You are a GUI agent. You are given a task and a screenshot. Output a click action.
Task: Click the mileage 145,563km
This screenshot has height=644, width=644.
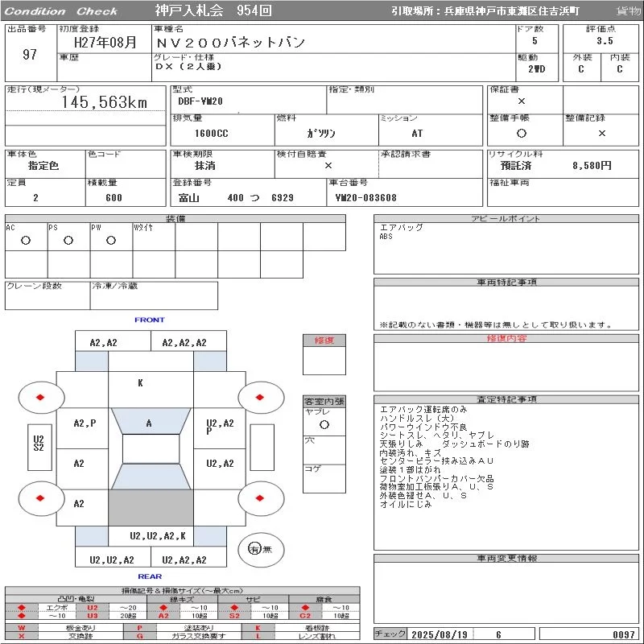click(x=105, y=102)
